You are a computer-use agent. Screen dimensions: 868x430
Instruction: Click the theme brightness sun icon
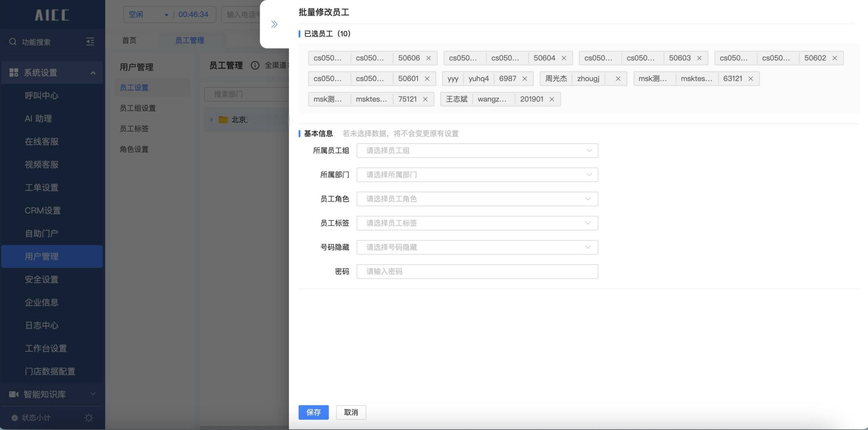pos(89,418)
